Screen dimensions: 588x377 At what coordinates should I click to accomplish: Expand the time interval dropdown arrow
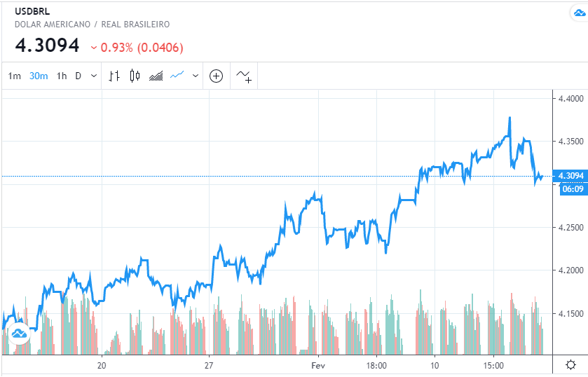point(95,76)
